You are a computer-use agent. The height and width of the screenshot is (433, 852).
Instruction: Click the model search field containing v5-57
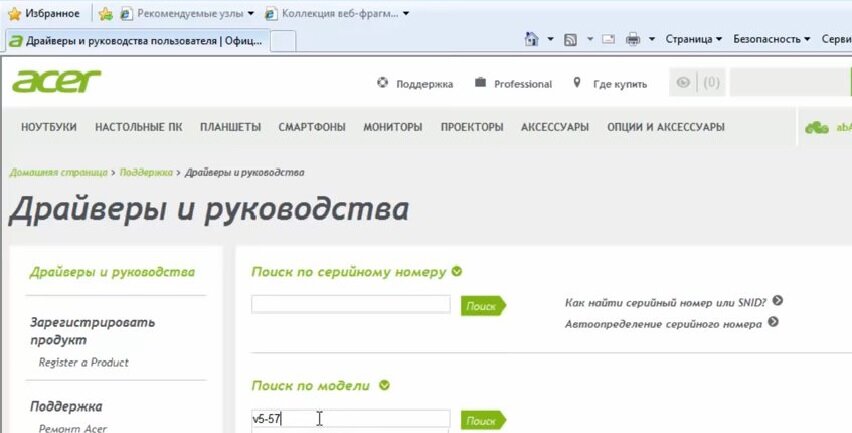pos(350,419)
